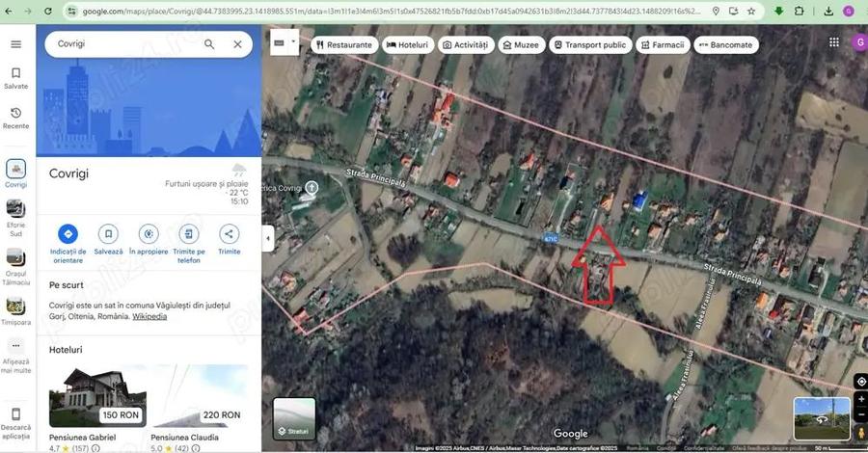This screenshot has height=453, width=868.
Task: Expand Afișează mai multe in sidebar
Action: tap(15, 351)
